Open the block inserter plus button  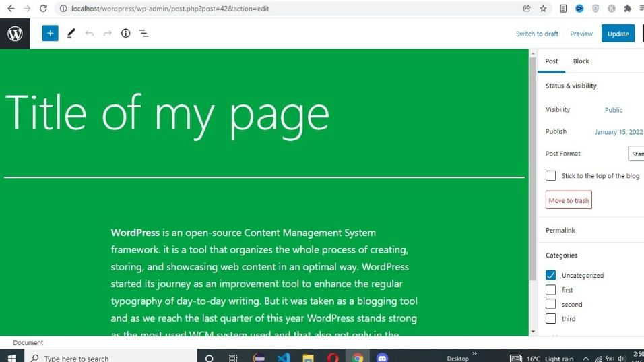pyautogui.click(x=50, y=33)
